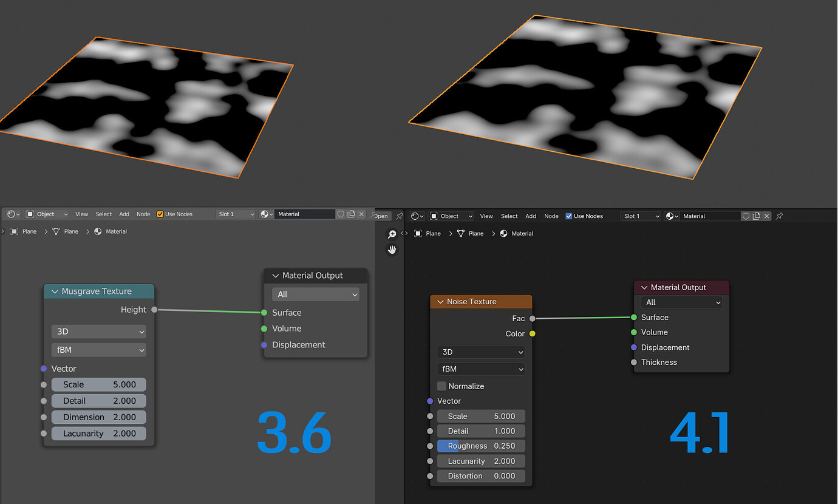838x504 pixels.
Task: Click the Material sphere icon in the 4.1 breadcrumb
Action: pyautogui.click(x=503, y=233)
